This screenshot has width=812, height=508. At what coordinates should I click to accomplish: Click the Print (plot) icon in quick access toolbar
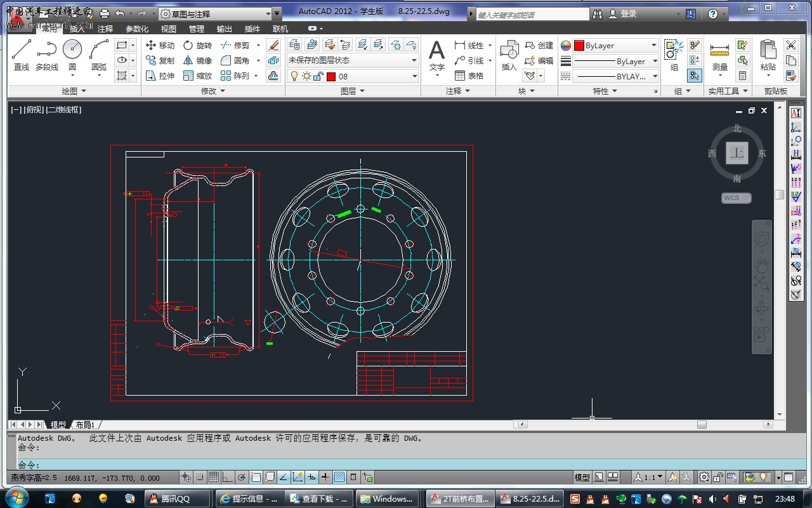click(105, 13)
